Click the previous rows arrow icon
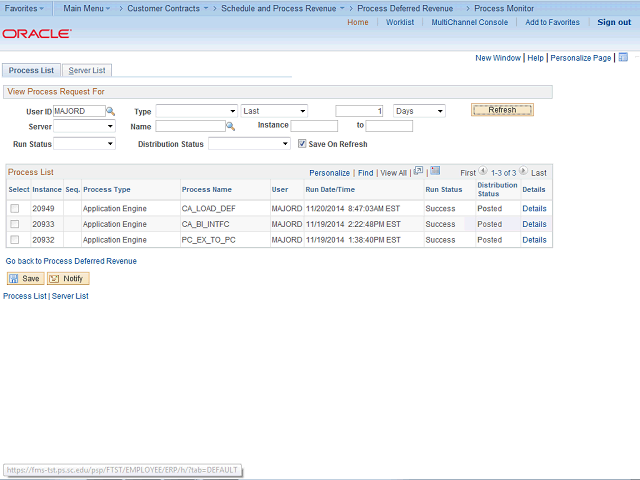Viewport: 640px width, 480px height. [x=483, y=172]
